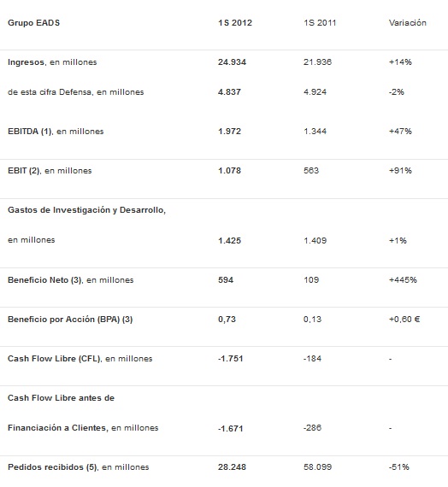Select the Beneficio Neto (3) label
Screen dimensions: 448x487
coord(71,280)
